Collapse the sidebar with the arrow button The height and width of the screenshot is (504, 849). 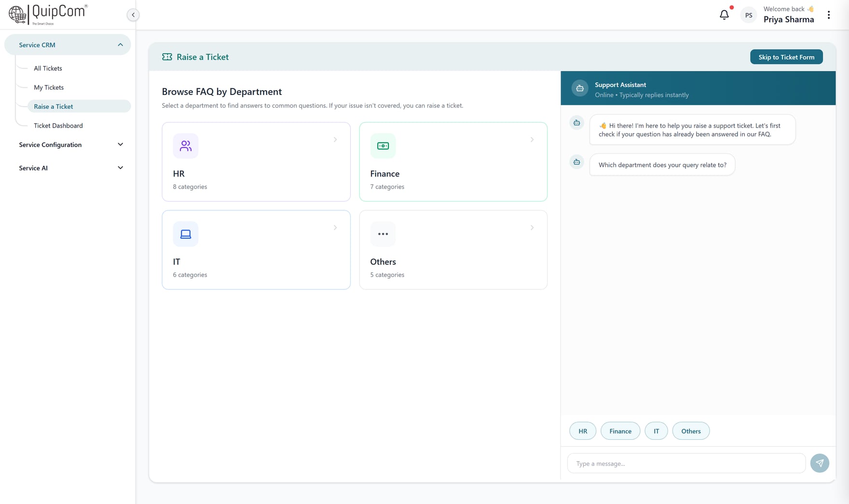pyautogui.click(x=133, y=15)
